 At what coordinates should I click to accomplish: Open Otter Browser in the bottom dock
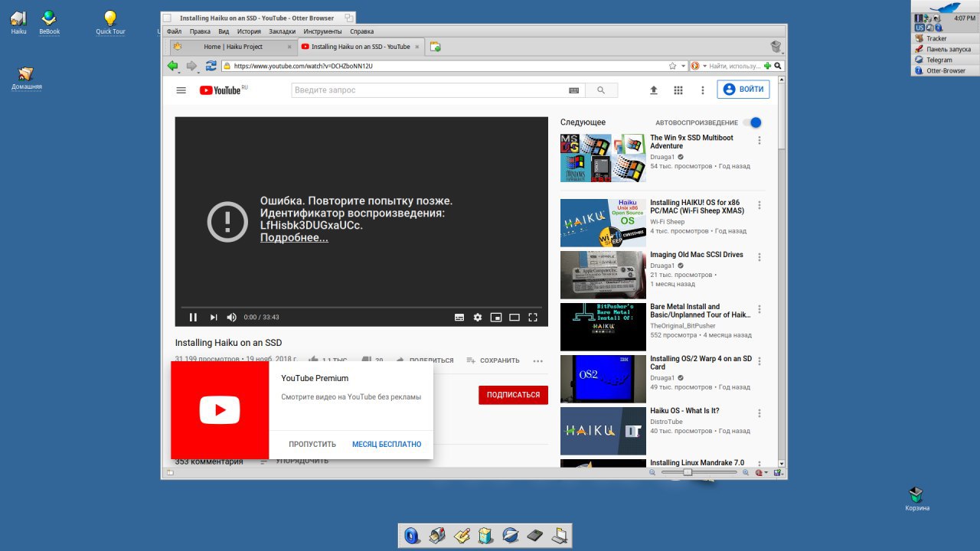click(x=412, y=536)
